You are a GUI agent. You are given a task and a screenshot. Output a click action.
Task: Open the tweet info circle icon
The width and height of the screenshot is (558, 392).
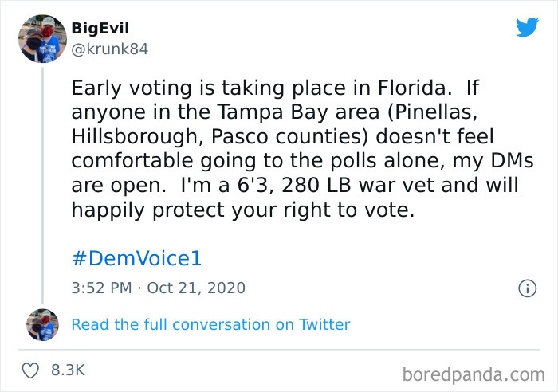(x=526, y=288)
